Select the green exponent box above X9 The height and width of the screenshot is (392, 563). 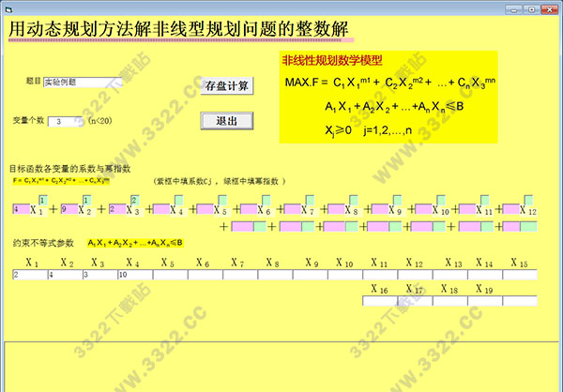[397, 201]
